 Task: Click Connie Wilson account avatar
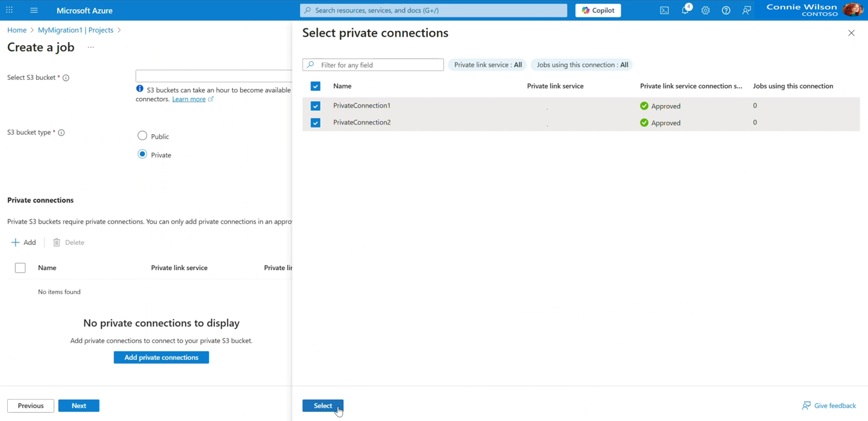(853, 10)
